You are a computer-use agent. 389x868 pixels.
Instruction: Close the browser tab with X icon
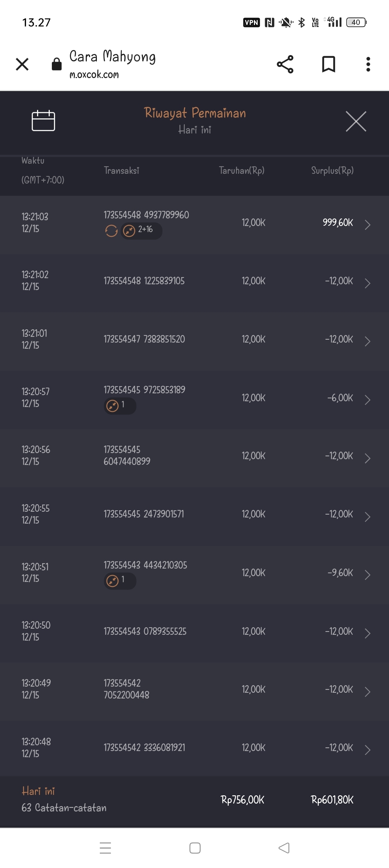pos(22,64)
